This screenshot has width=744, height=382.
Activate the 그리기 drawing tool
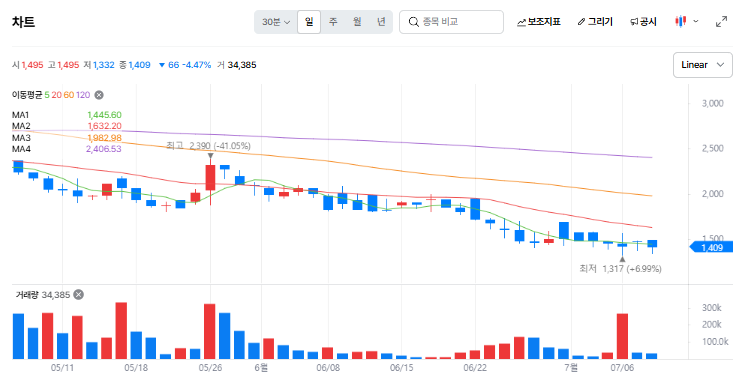595,22
